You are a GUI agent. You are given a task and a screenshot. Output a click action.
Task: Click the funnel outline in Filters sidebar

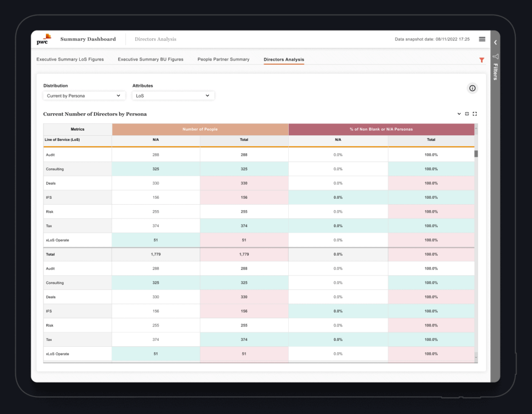click(495, 57)
